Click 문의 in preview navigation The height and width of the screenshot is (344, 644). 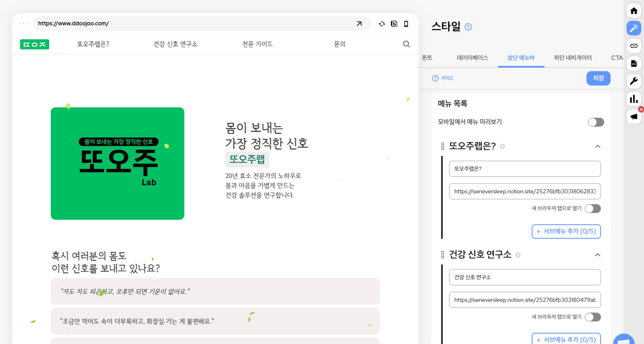click(339, 44)
